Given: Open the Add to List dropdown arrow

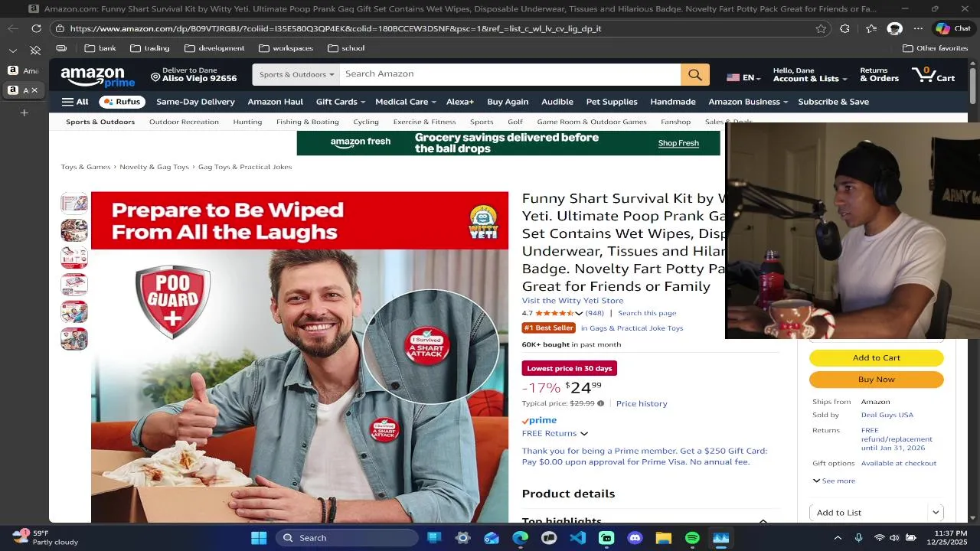Looking at the screenshot, I should click(x=936, y=513).
